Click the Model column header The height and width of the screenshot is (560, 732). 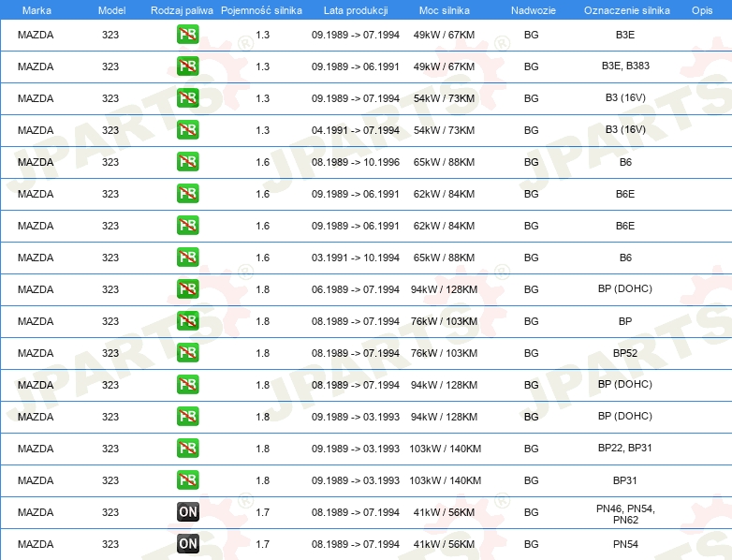[111, 10]
